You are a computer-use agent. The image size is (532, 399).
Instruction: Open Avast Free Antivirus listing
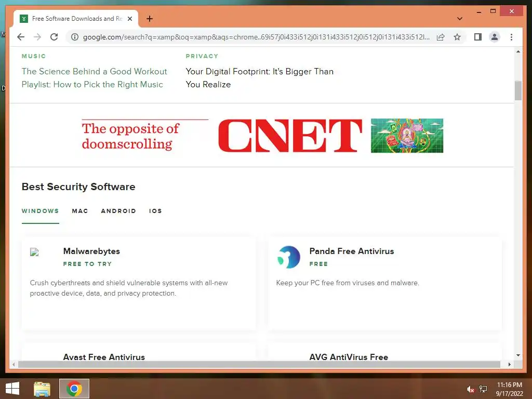104,356
